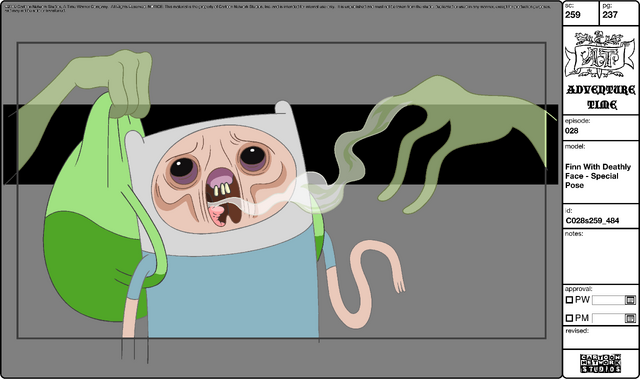Select the scene number 259
The image size is (640, 379).
573,15
